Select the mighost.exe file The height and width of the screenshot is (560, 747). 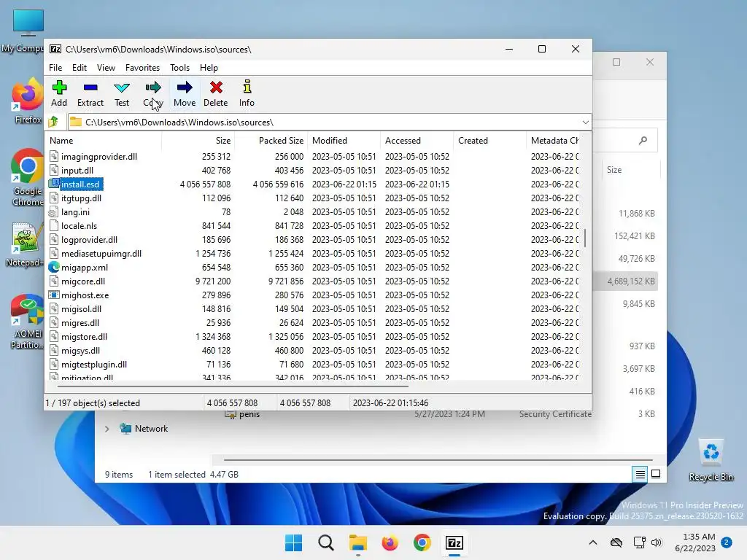point(85,295)
